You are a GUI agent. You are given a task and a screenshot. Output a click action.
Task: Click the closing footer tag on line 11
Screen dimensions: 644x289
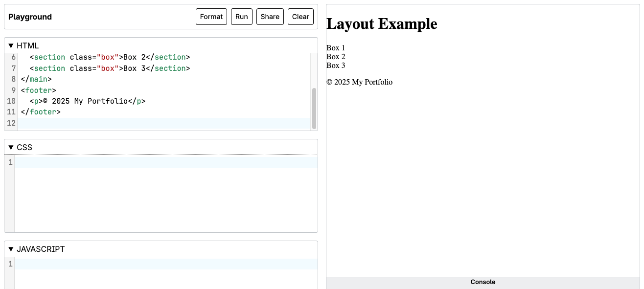pyautogui.click(x=41, y=112)
